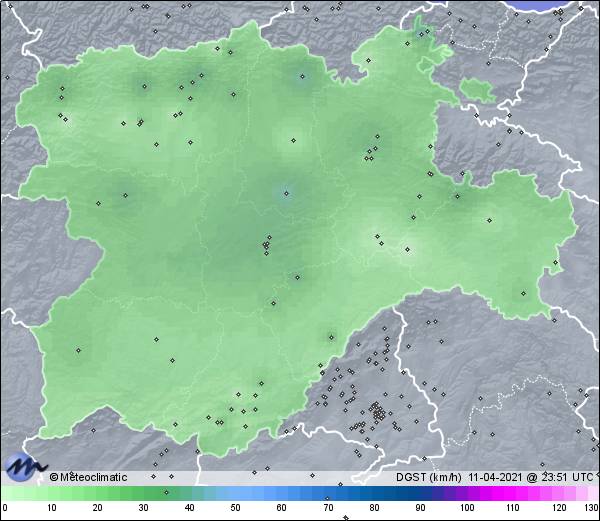Click legend value 70
This screenshot has width=600, height=521.
(328, 508)
